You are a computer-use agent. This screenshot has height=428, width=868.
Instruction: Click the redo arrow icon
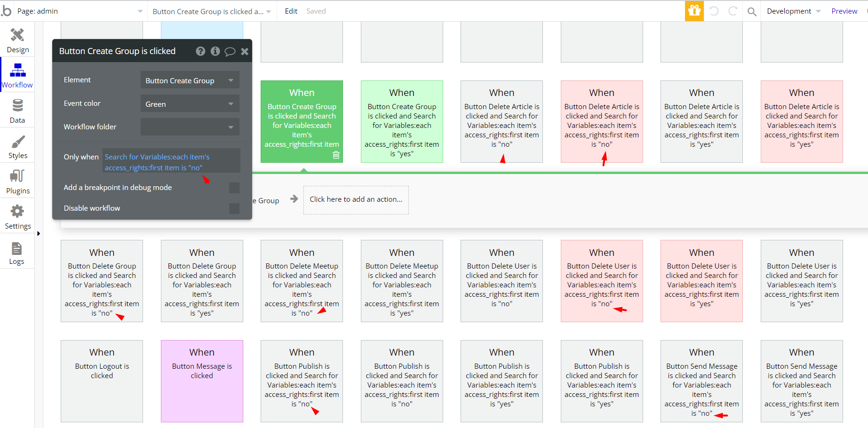(733, 11)
